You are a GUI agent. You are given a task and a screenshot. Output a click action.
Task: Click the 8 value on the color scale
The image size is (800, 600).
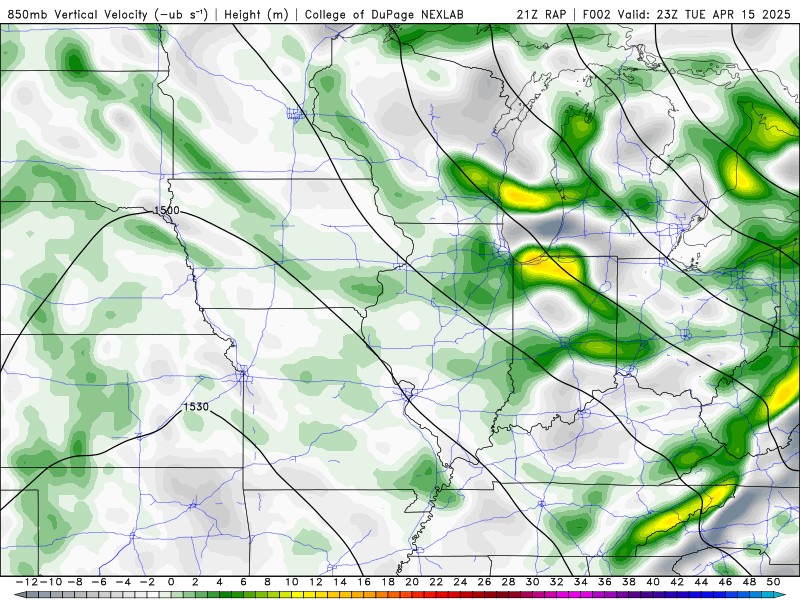(x=267, y=582)
